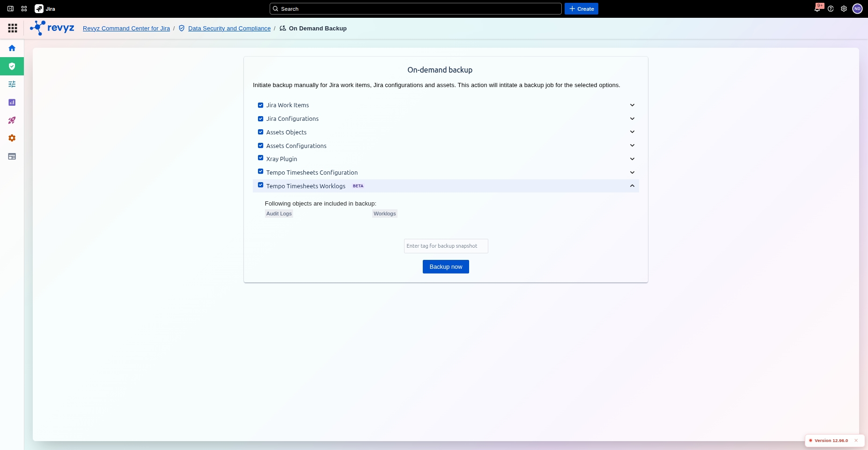
Task: Toggle the Jira sidebar panel icon
Action: 10,9
